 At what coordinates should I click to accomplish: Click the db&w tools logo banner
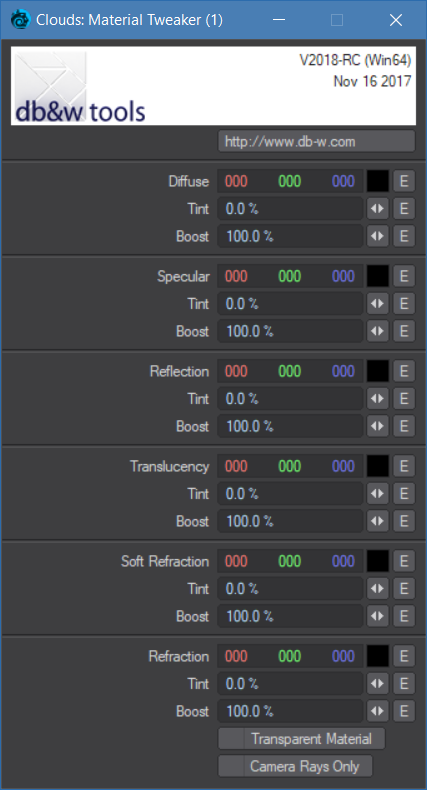tap(214, 86)
